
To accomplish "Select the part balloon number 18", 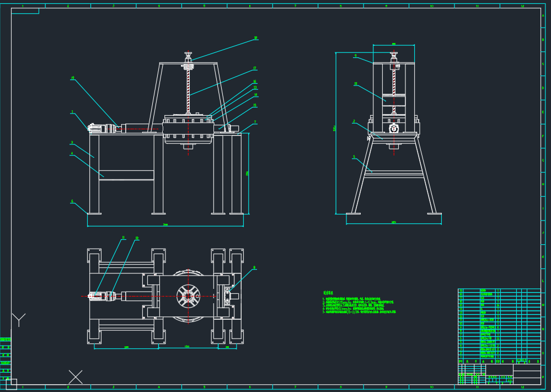I will coord(256,38).
